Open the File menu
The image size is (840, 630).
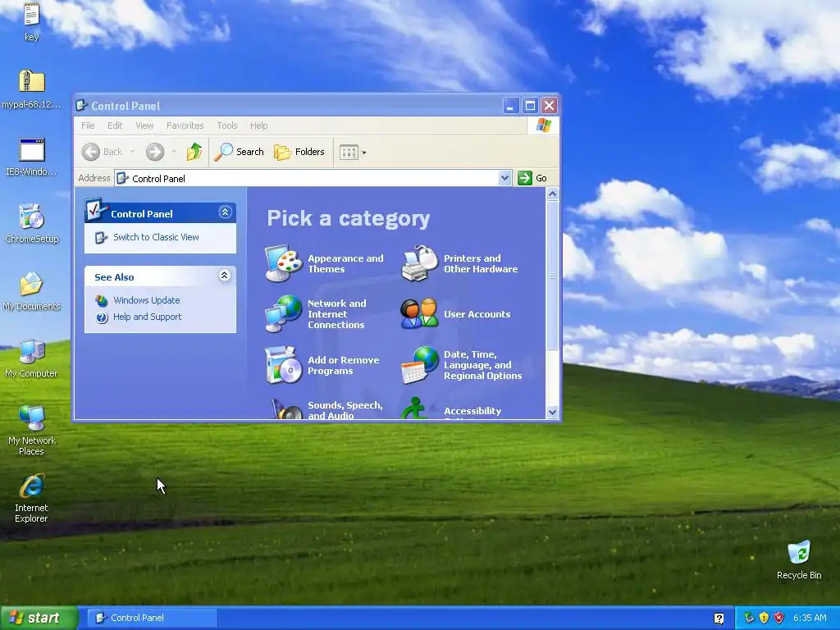pos(88,126)
